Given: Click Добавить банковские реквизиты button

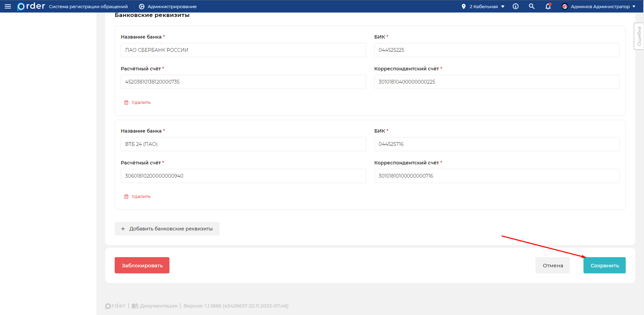Looking at the screenshot, I should click(167, 229).
